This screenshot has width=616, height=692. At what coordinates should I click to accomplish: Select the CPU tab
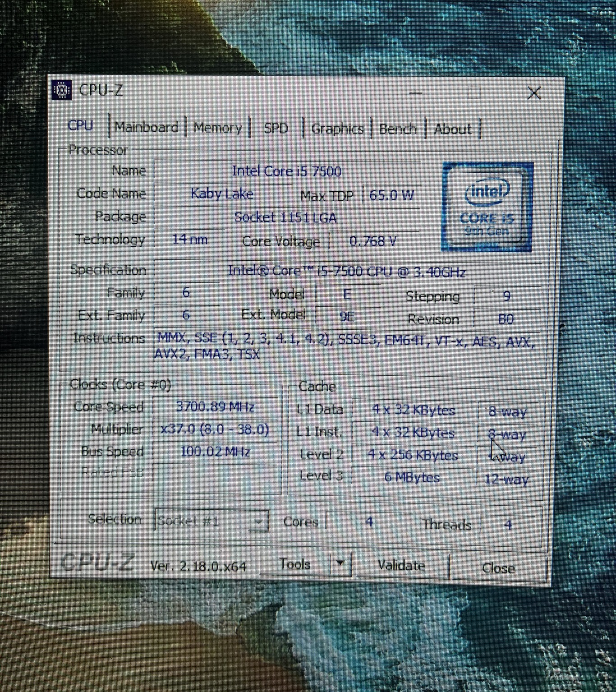(x=81, y=125)
